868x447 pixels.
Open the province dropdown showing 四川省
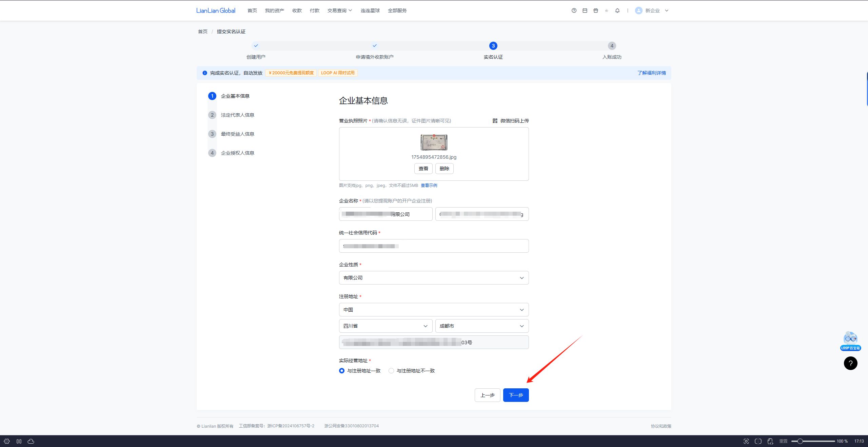click(386, 326)
